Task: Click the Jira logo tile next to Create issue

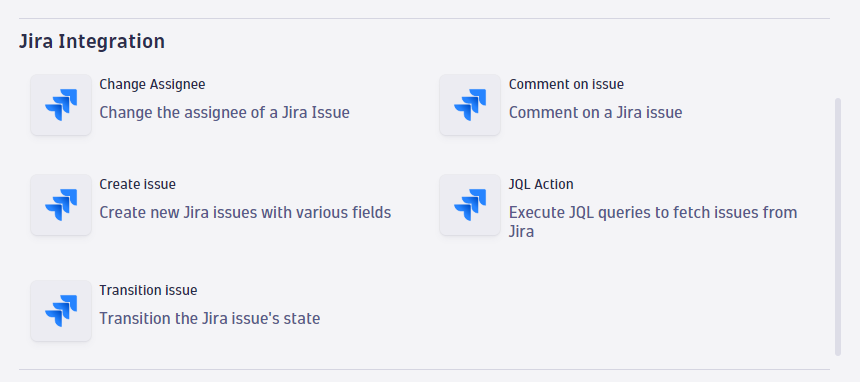Action: [x=61, y=205]
